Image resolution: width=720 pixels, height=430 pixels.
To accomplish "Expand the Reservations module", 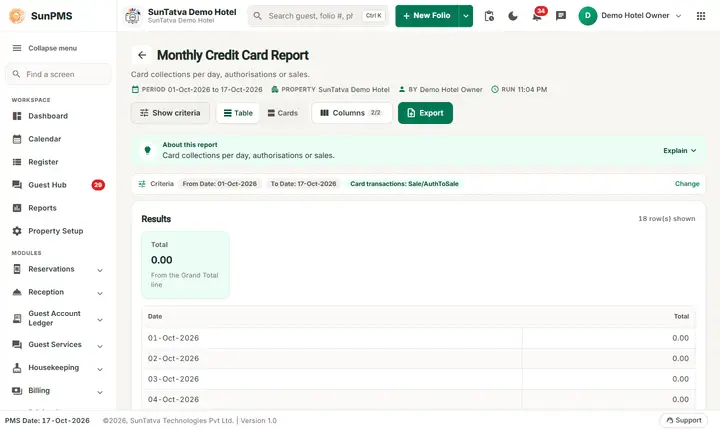I will click(100, 270).
